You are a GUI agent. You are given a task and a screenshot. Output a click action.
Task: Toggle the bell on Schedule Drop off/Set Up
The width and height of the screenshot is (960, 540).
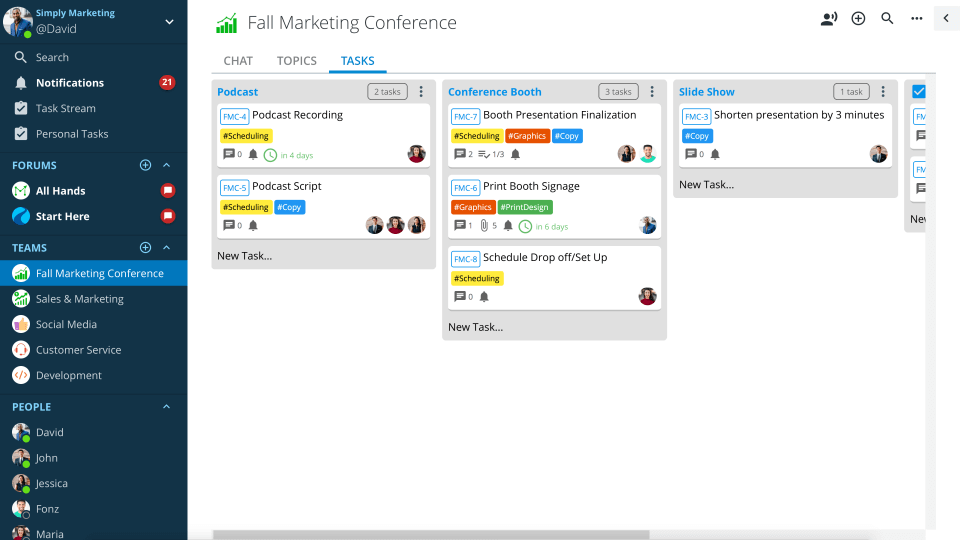pyautogui.click(x=485, y=297)
